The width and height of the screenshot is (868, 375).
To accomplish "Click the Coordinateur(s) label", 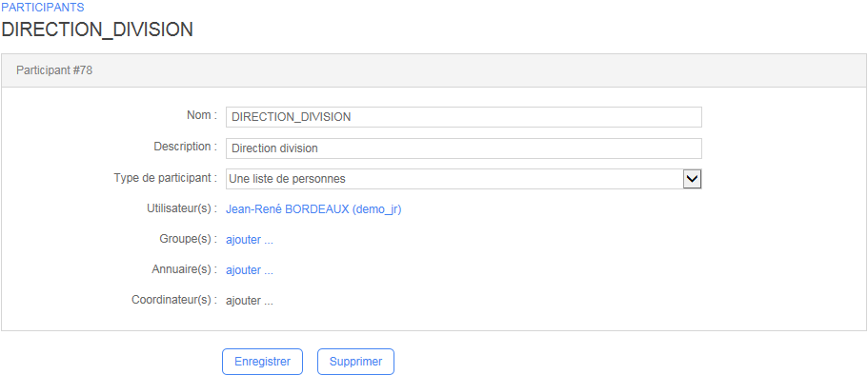I will 175,300.
